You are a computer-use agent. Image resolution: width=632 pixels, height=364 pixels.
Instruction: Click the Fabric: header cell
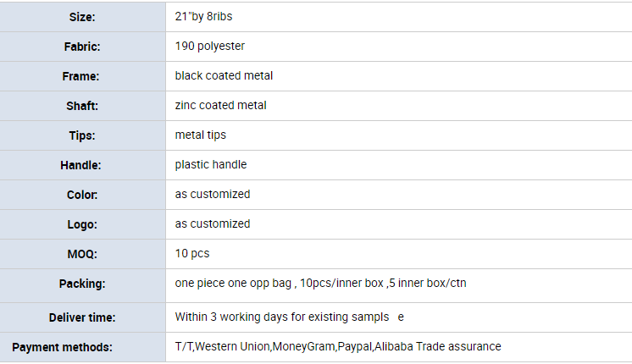(x=82, y=47)
